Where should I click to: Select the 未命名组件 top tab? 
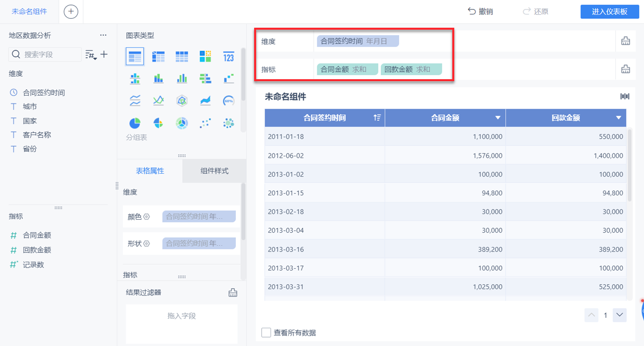(x=29, y=11)
